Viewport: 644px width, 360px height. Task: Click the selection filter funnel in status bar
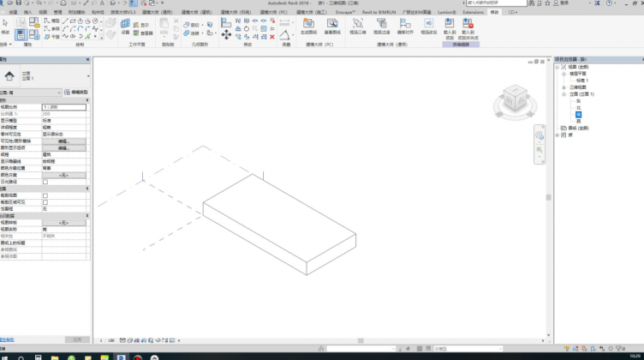[619, 349]
